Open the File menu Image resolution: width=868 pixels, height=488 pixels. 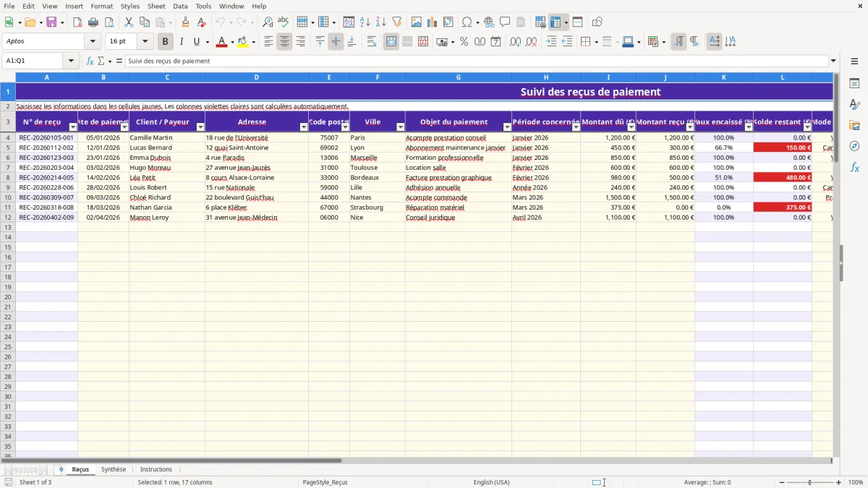[x=9, y=6]
